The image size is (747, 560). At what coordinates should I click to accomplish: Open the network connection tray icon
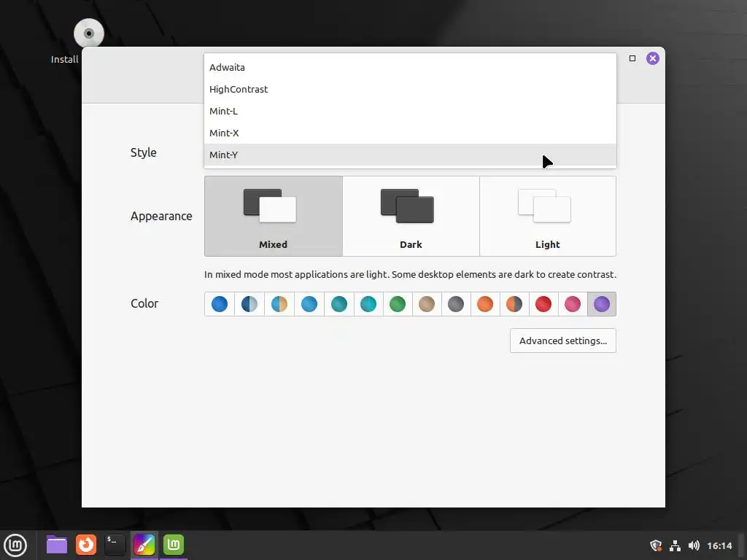(x=675, y=545)
